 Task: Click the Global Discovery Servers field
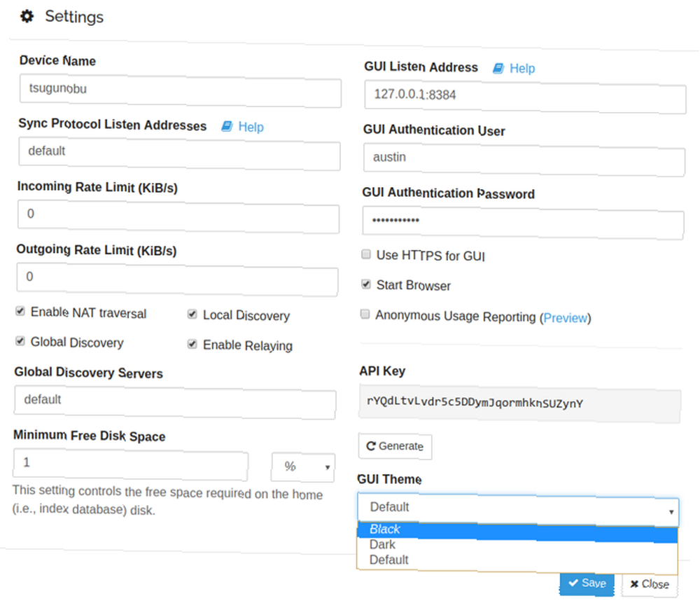click(175, 403)
